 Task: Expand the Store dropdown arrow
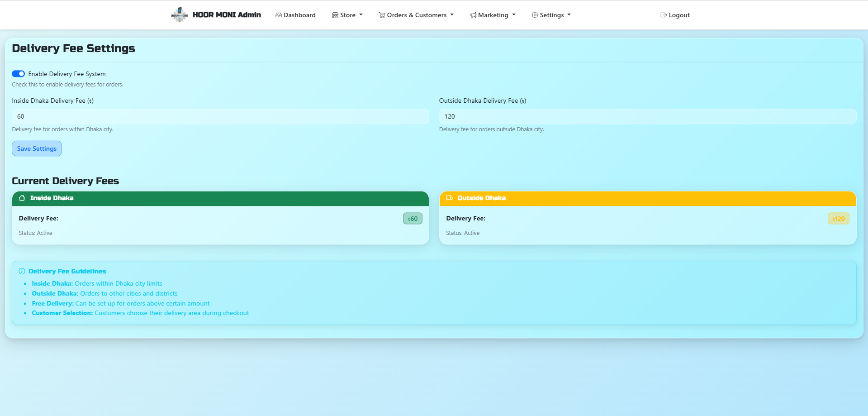[x=361, y=15]
